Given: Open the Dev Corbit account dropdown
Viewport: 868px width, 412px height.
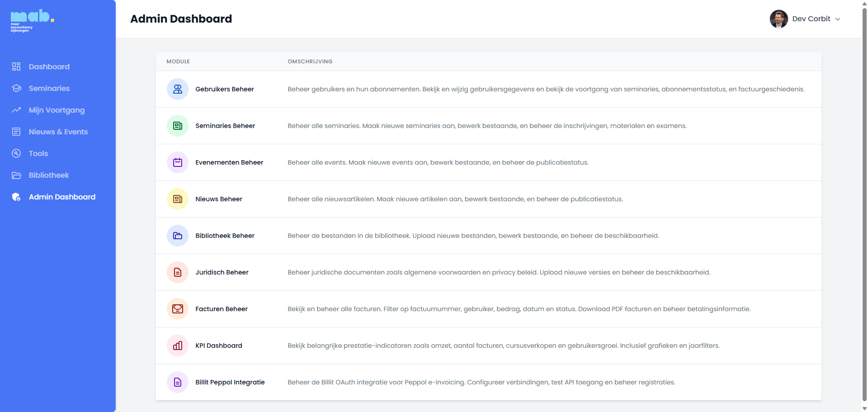Looking at the screenshot, I should (x=838, y=19).
